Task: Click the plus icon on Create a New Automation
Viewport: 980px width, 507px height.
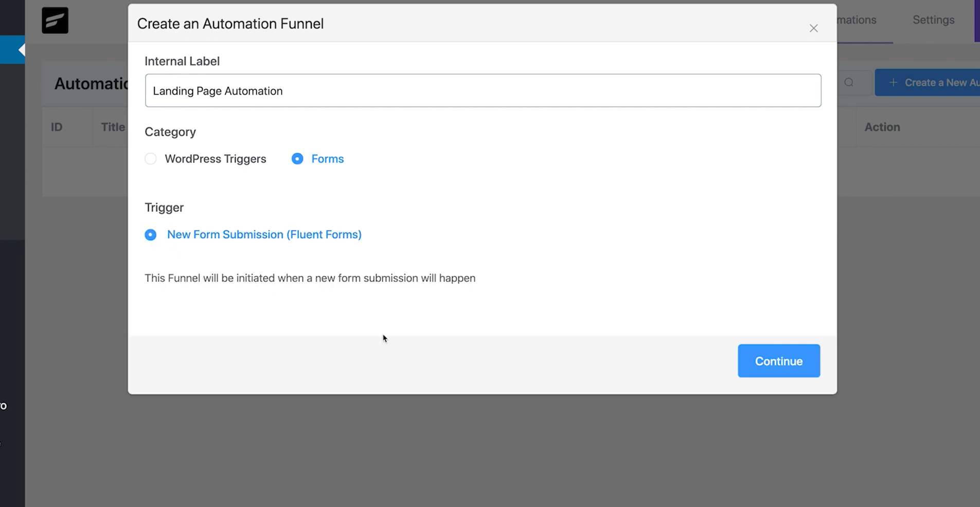Action: (893, 82)
